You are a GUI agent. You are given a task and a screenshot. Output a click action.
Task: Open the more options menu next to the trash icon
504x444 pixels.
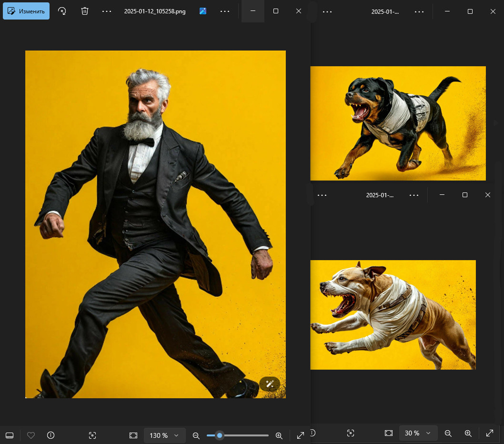click(x=107, y=11)
